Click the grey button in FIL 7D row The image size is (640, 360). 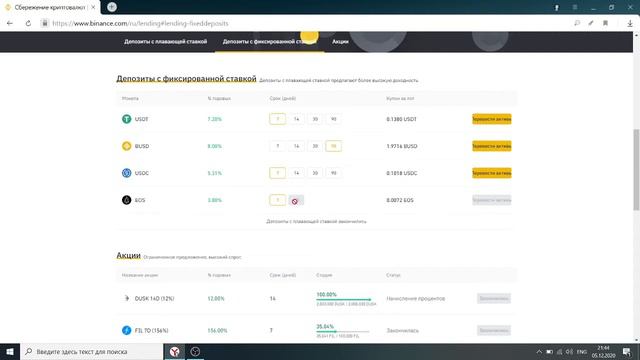click(494, 330)
